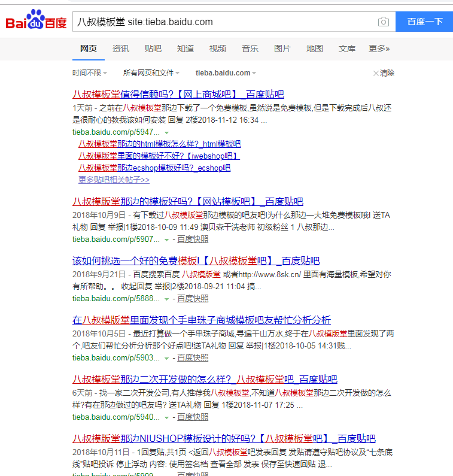
Task: Click snippet text starting 2018年9月21日
Action: coord(232,280)
